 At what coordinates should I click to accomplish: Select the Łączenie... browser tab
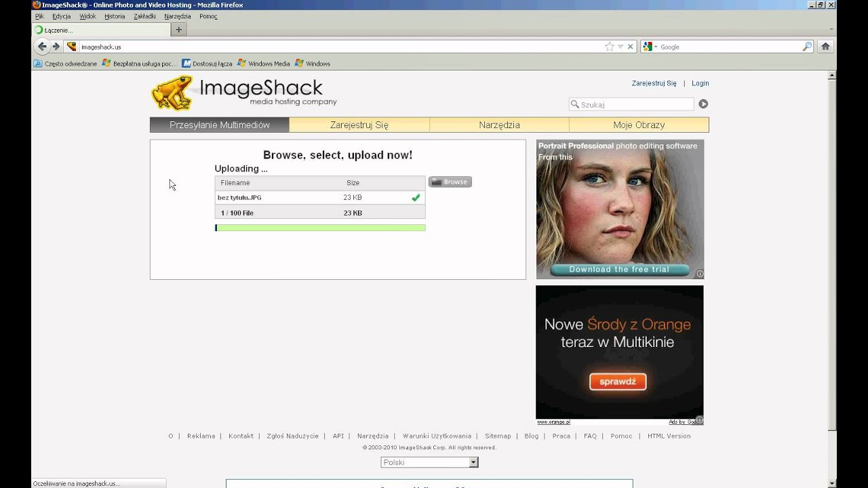point(101,30)
